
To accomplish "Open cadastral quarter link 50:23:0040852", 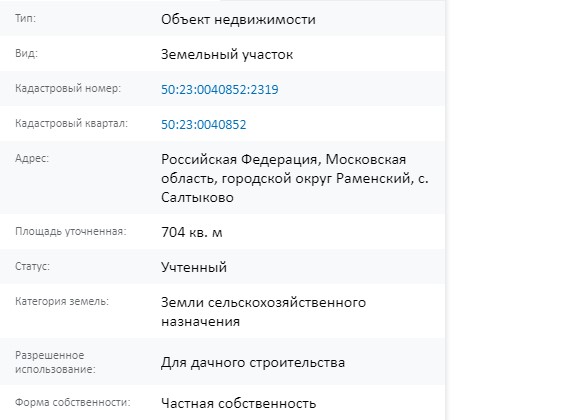I will tap(204, 125).
